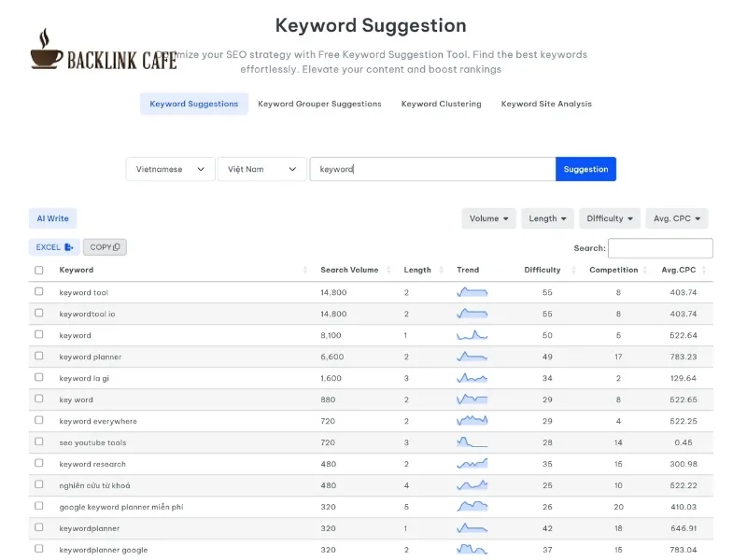Click the trend chart for key word row
The image size is (747, 560).
(472, 399)
